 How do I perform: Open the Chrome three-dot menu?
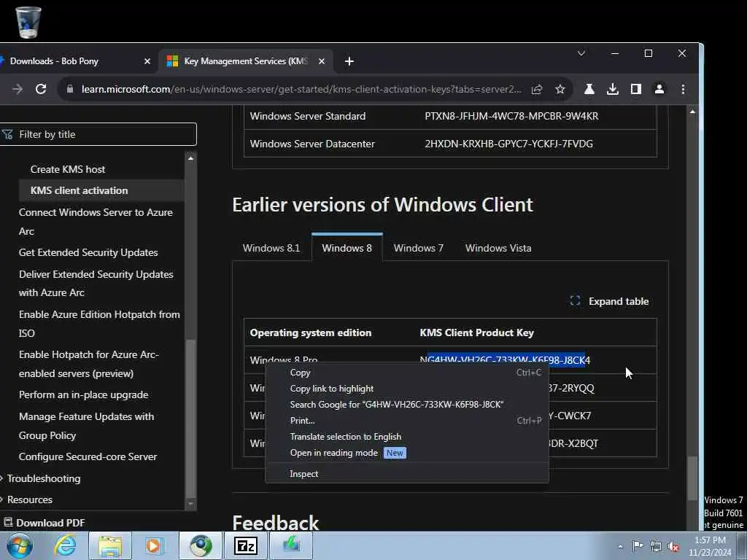pyautogui.click(x=683, y=89)
